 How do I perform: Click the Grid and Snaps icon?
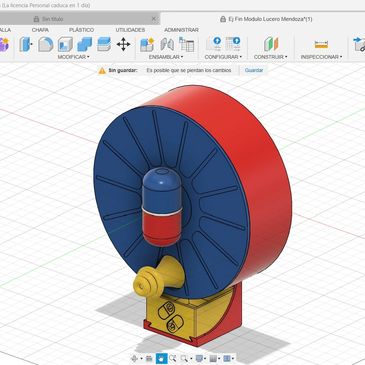213,358
